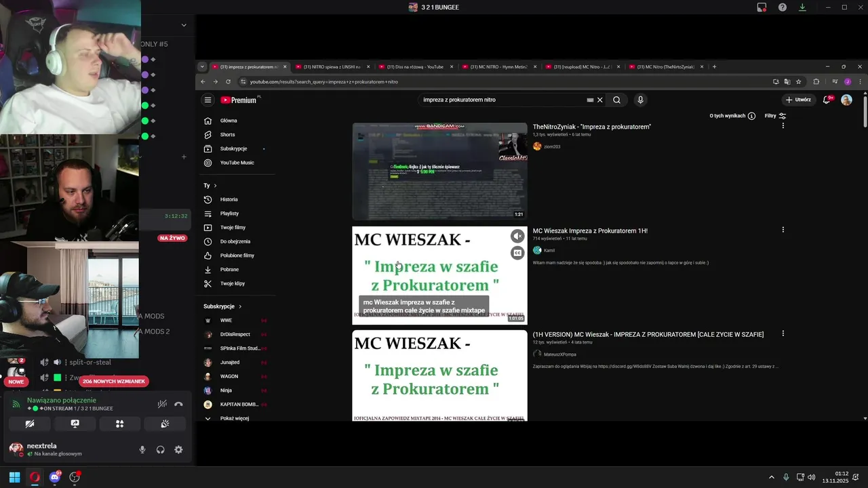Open the on-screen keyboard icon in search box
The width and height of the screenshot is (868, 488).
[590, 100]
